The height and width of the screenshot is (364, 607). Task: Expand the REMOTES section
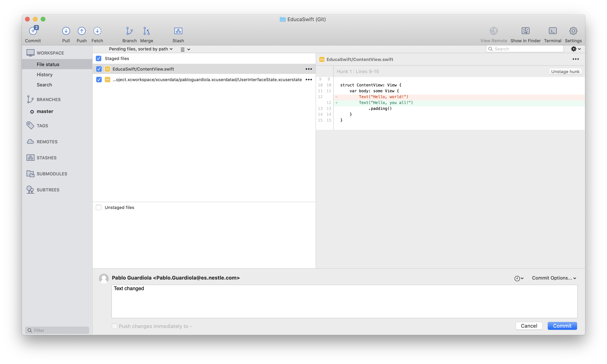click(x=47, y=142)
